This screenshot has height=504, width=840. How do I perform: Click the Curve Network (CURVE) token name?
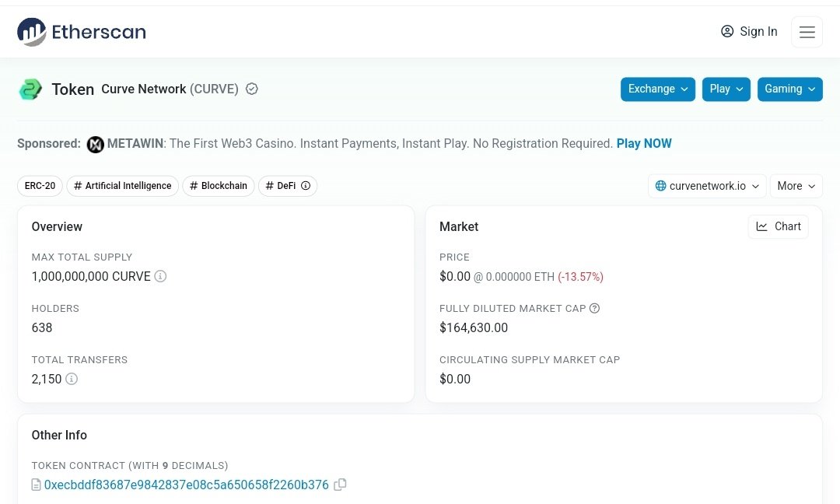pyautogui.click(x=170, y=89)
